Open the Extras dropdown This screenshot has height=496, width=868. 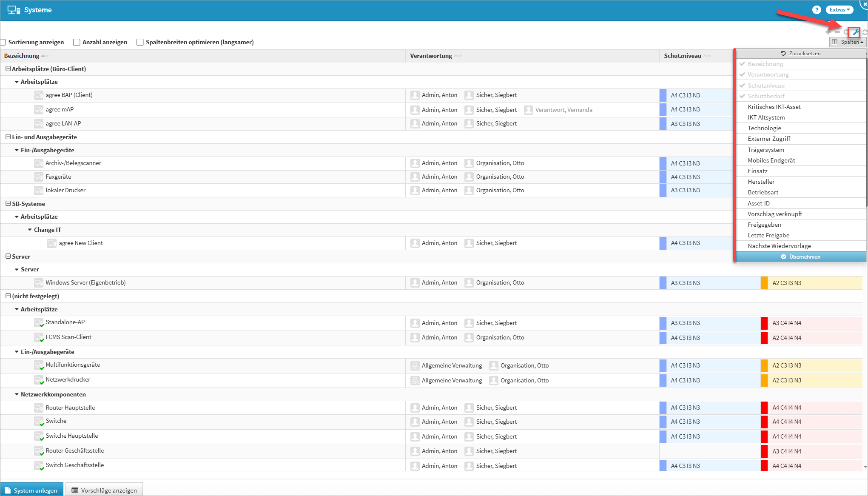point(839,10)
